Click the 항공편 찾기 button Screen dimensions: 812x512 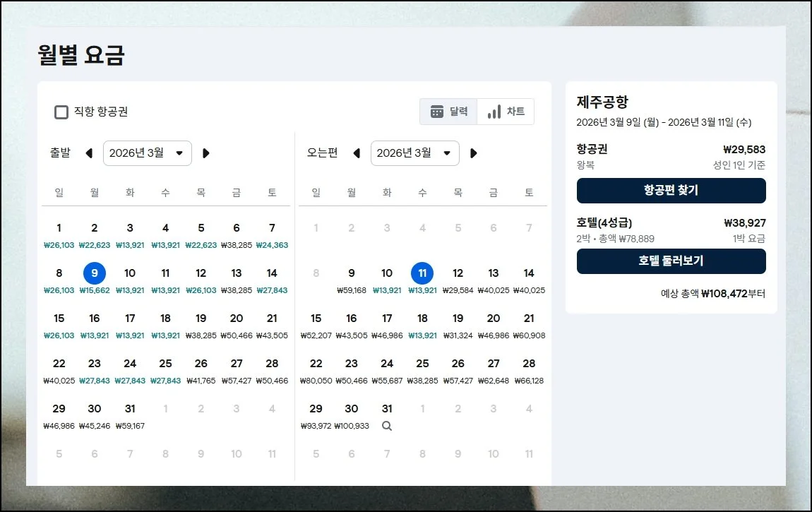[671, 191]
